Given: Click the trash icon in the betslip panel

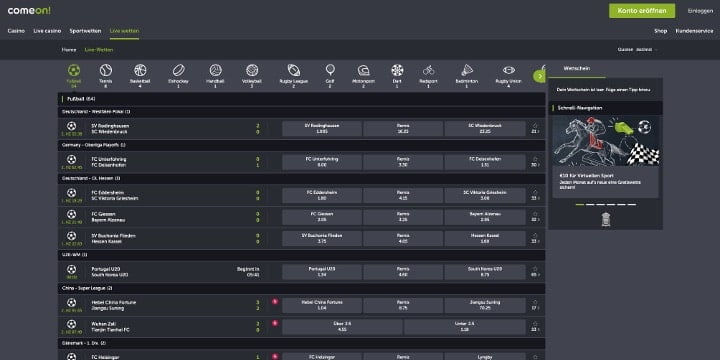Looking at the screenshot, I should click(x=605, y=219).
